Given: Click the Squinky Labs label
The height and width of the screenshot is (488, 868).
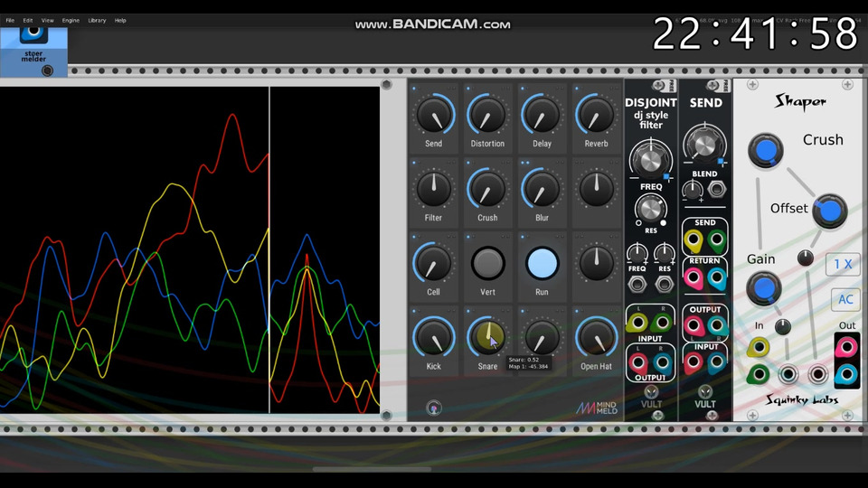Looking at the screenshot, I should point(801,399).
